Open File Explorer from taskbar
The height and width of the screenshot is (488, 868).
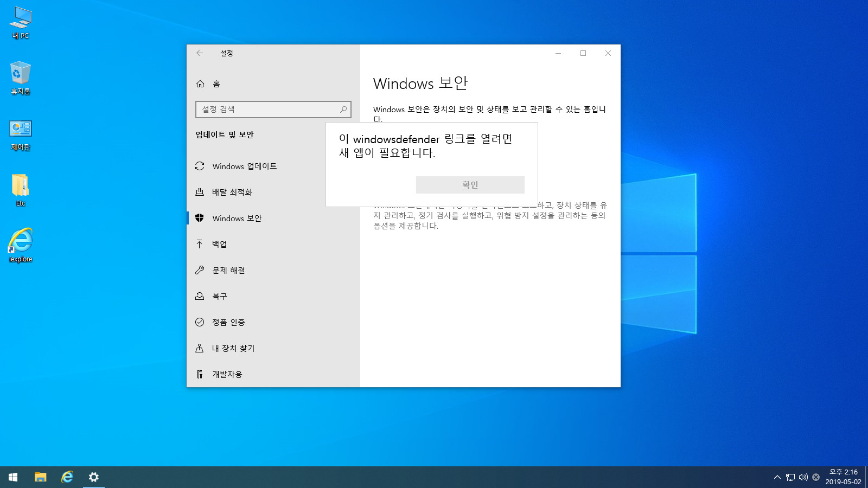[40, 477]
